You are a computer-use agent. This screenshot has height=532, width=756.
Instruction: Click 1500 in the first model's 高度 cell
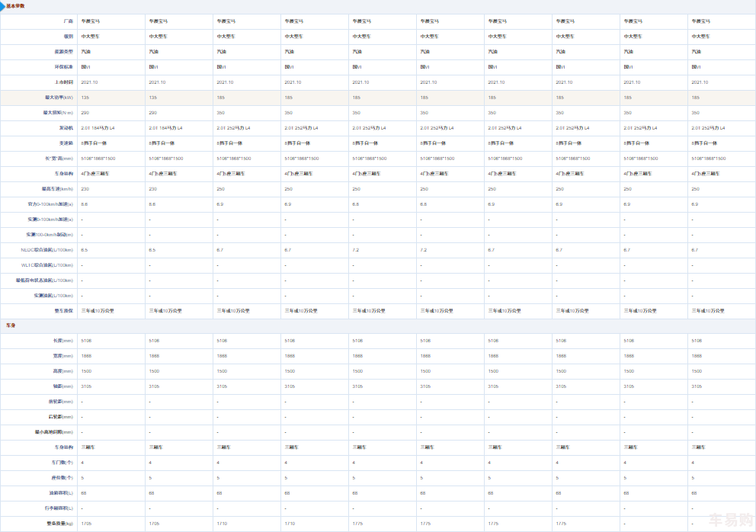pos(86,371)
